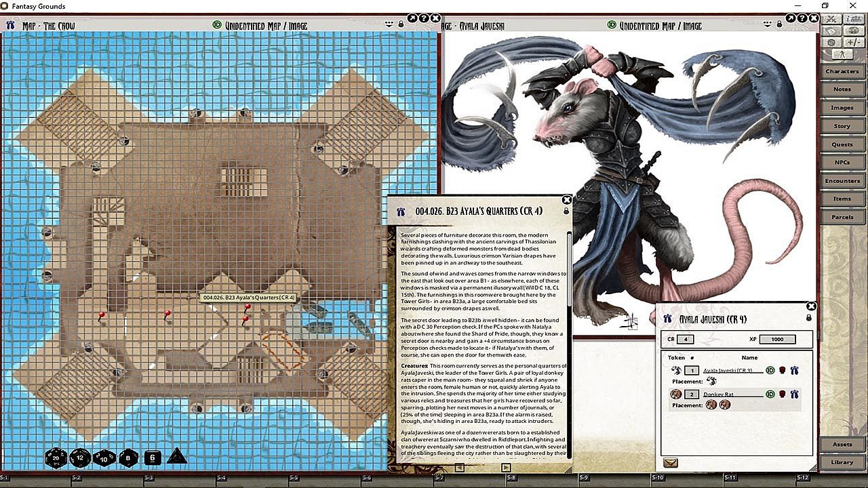Viewport: 868px width, 488px height.
Task: Open the effects figure tool icon
Action: (x=842, y=54)
